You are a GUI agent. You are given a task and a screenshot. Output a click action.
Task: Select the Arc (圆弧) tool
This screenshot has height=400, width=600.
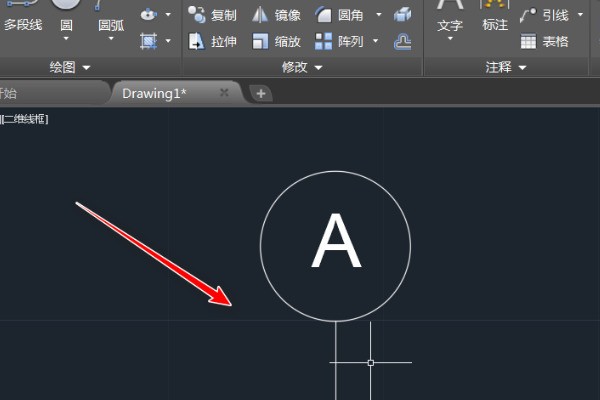[x=111, y=15]
